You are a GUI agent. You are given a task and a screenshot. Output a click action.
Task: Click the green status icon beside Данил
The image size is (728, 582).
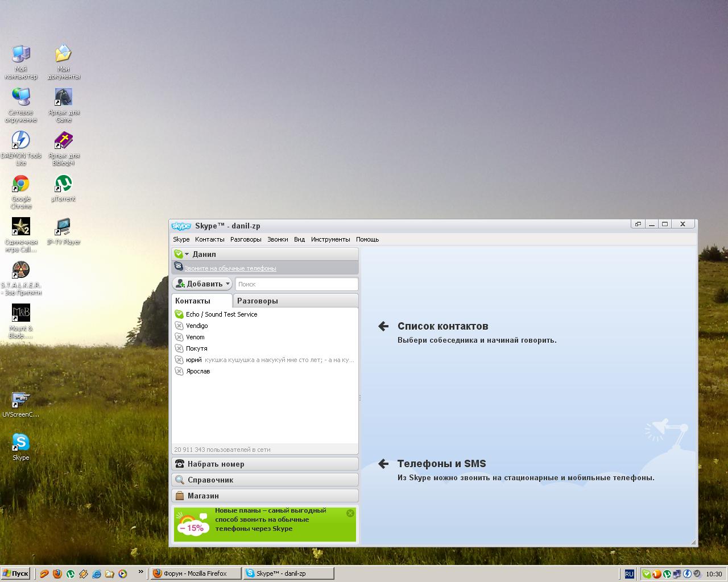tap(179, 254)
